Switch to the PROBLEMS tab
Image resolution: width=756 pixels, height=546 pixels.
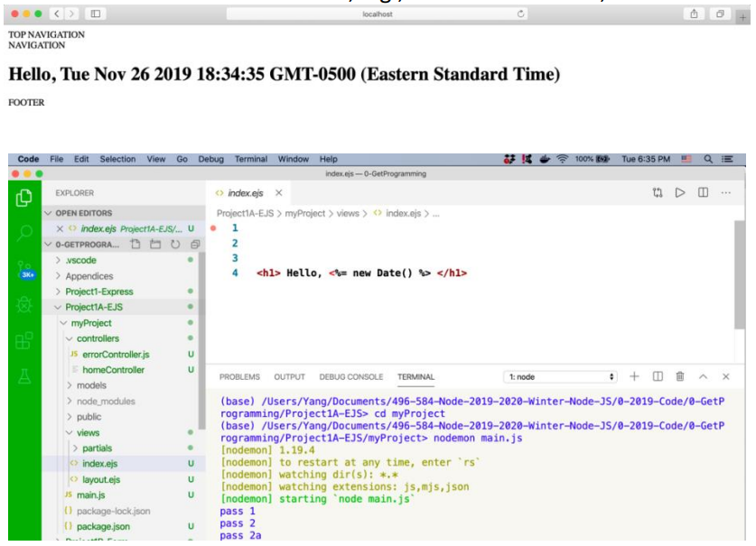(239, 376)
